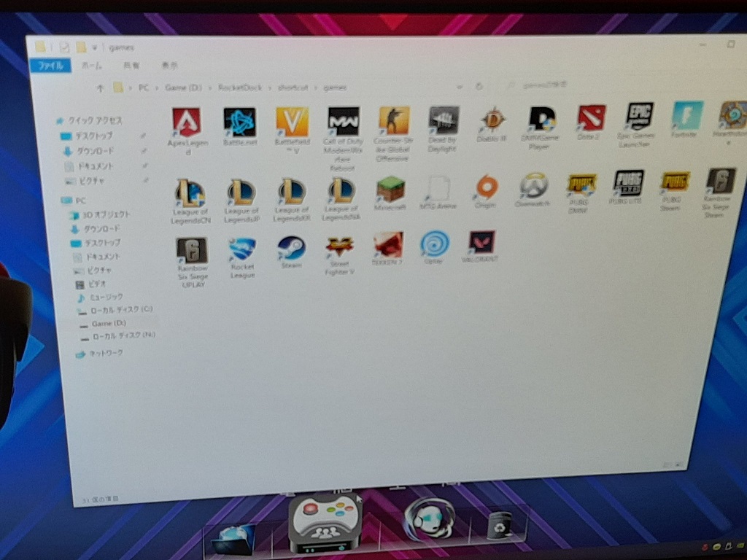The image size is (747, 560).
Task: Select the Fortnite shortcut
Action: click(x=686, y=119)
